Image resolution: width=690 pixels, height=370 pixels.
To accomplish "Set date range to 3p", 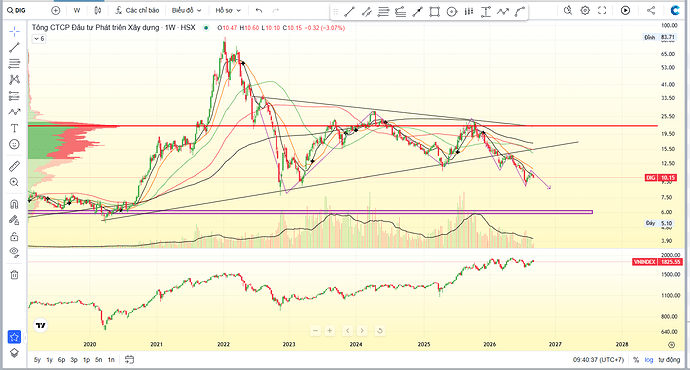I will pos(74,360).
